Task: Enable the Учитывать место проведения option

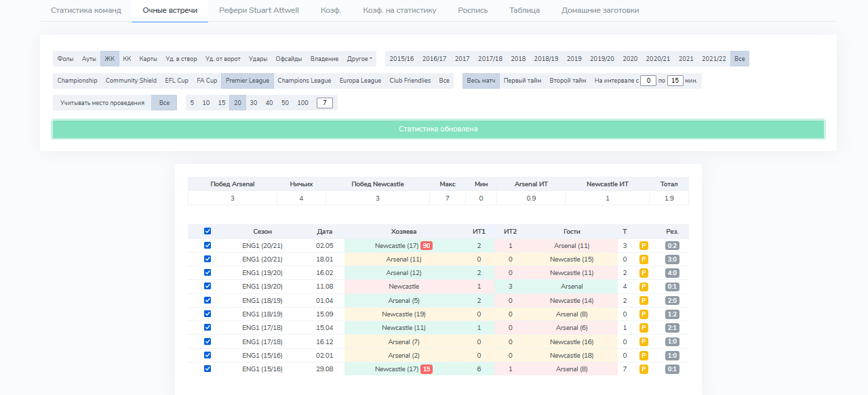Action: 102,103
